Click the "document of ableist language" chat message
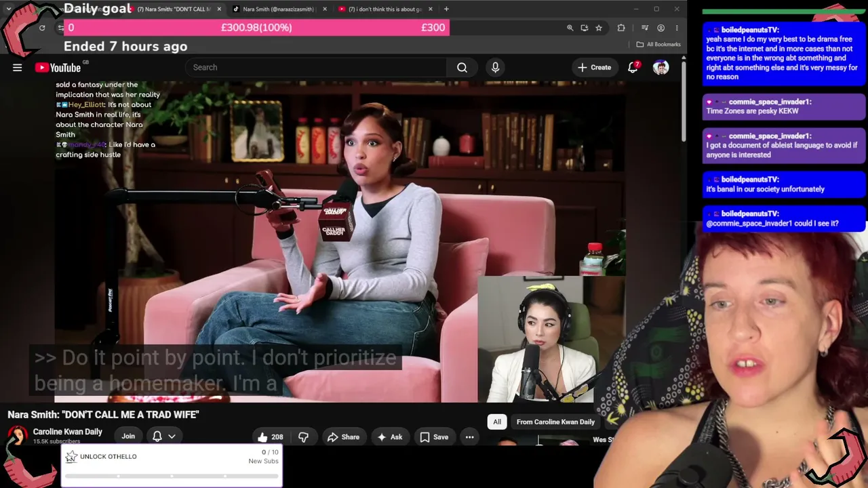Viewport: 868px width, 488px height. (x=784, y=145)
